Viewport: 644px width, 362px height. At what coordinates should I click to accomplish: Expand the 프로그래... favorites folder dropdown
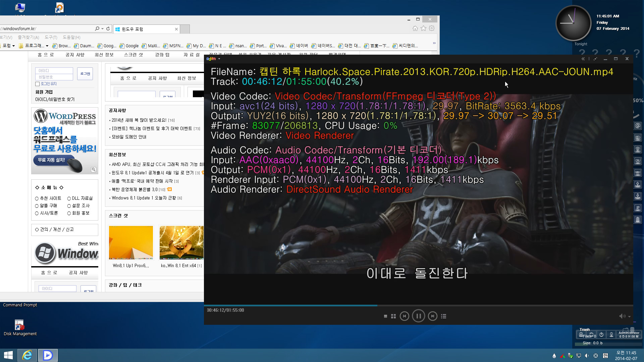[47, 46]
